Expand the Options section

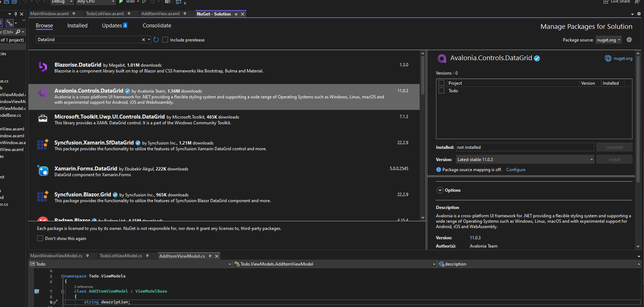click(440, 190)
